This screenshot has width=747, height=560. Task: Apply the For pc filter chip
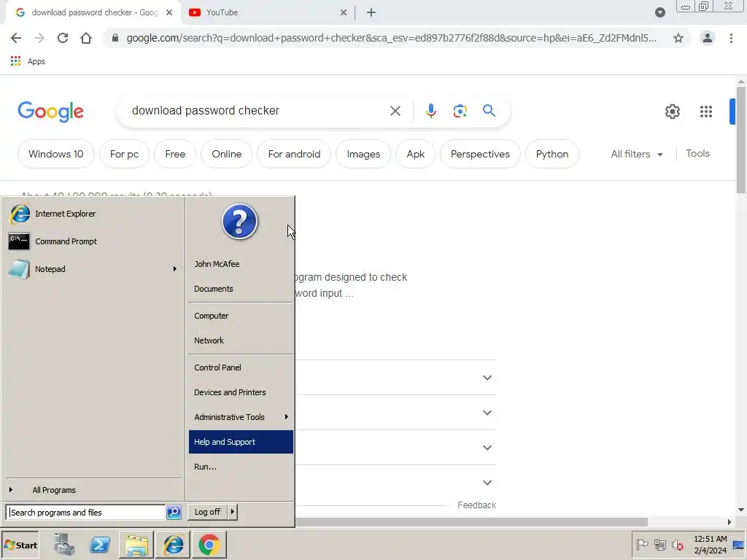point(124,155)
